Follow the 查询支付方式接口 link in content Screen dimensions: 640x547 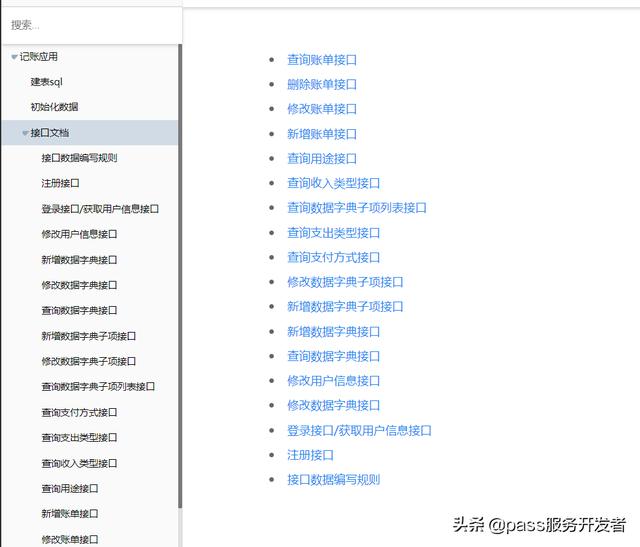tap(333, 258)
